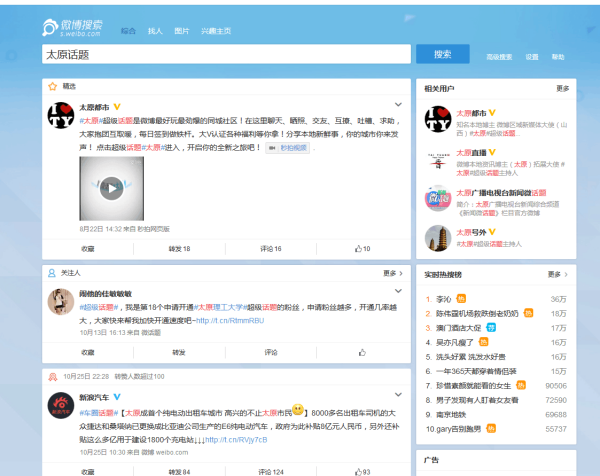The image size is (600, 476).
Task: Click V badge next to 太原直播
Action: pos(492,152)
